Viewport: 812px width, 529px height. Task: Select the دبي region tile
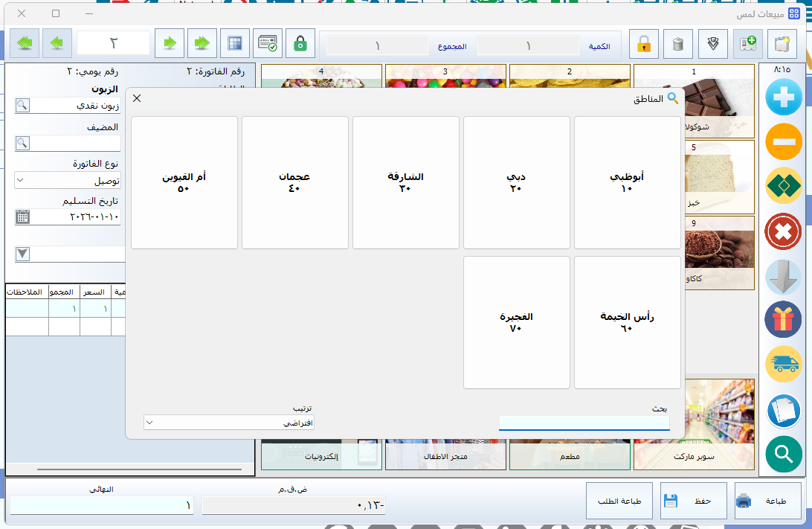[517, 182]
